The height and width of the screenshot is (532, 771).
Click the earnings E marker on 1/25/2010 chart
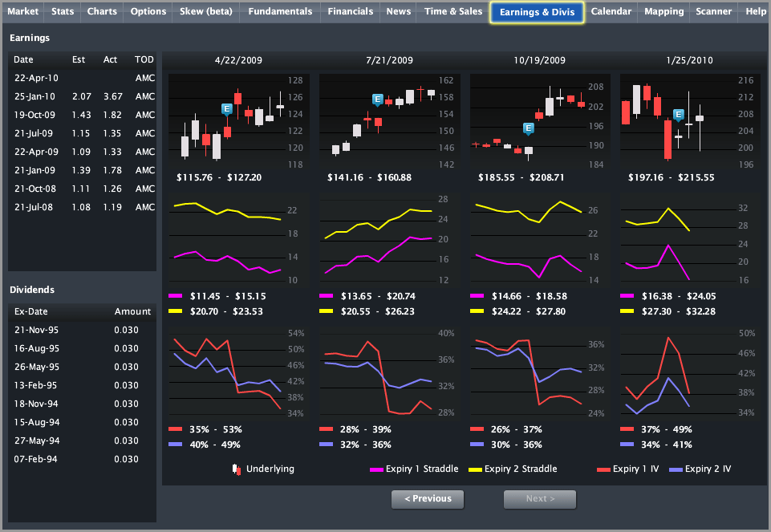point(679,116)
